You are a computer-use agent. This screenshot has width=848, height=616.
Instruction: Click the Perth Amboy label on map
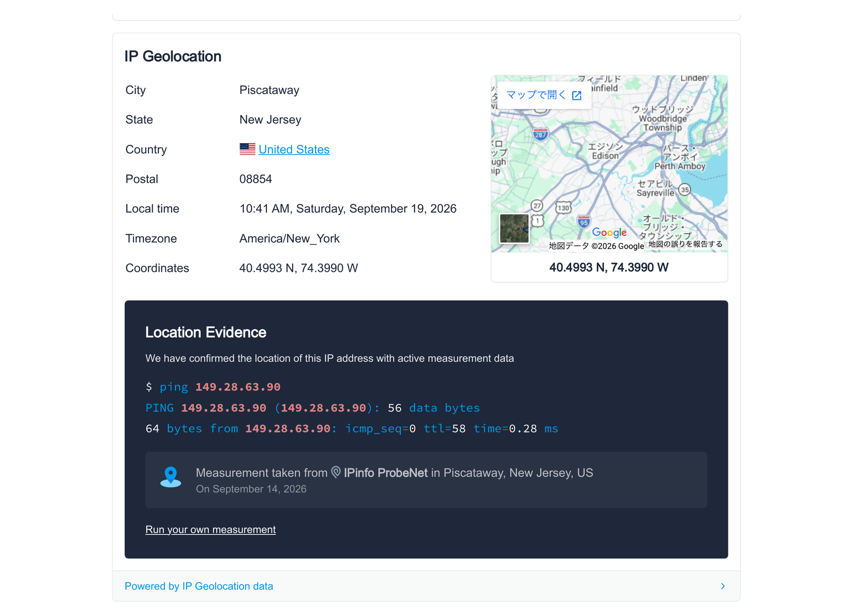pos(680,166)
